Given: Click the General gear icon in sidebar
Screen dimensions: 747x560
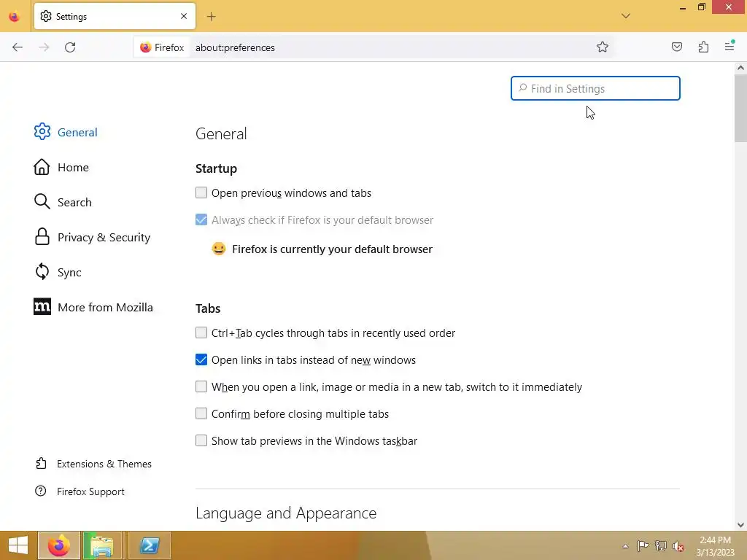Looking at the screenshot, I should pos(42,131).
